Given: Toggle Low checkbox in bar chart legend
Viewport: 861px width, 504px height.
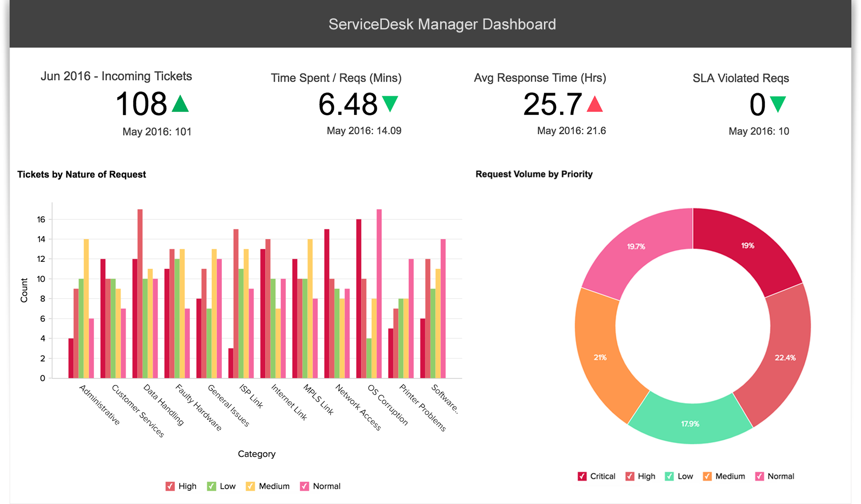Looking at the screenshot, I should tap(212, 486).
